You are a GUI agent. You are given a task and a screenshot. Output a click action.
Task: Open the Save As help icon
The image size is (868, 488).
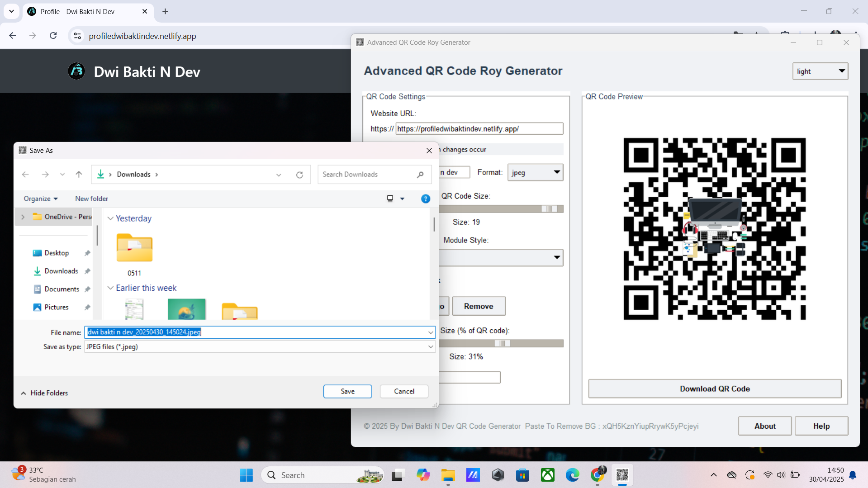[x=426, y=199]
